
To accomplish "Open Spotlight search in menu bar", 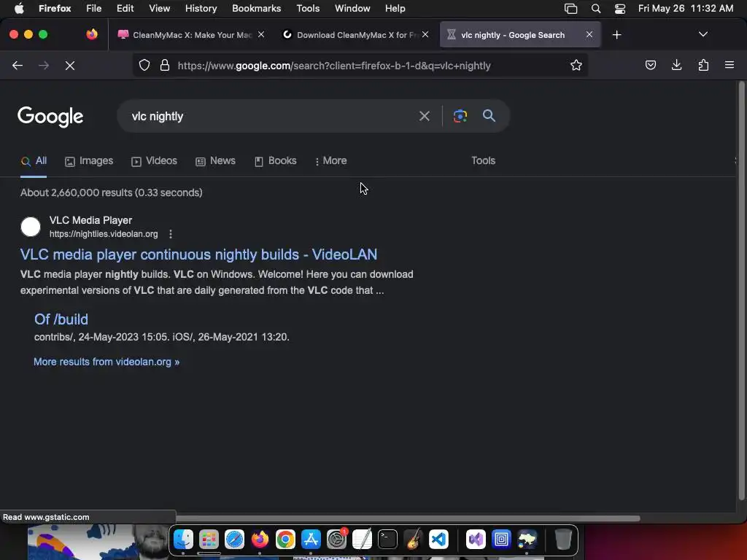I will 595,9.
